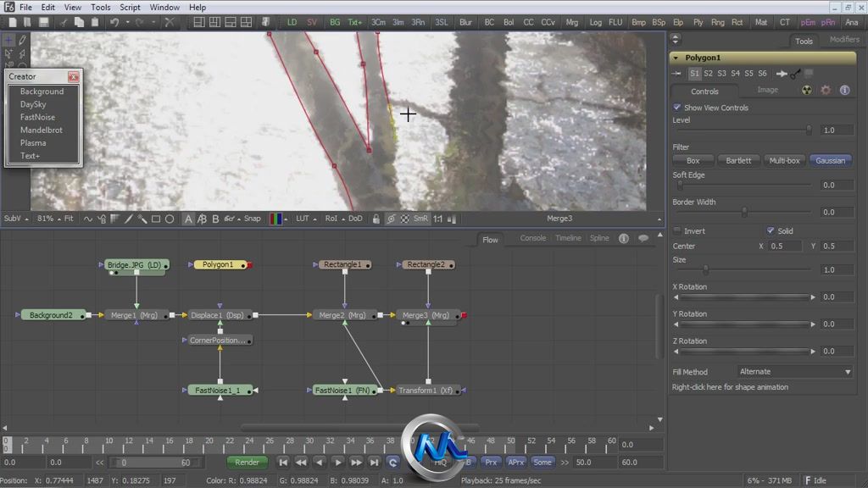Open the 81% zoom level dropdown

pyautogui.click(x=58, y=219)
